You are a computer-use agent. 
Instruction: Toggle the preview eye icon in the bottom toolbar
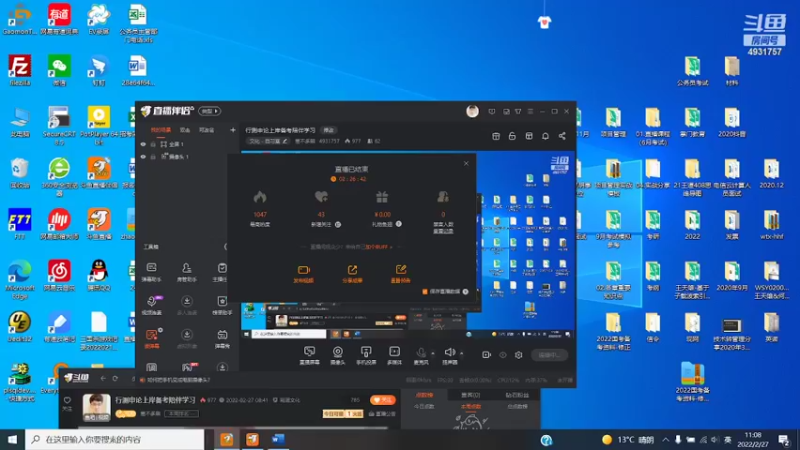503,355
